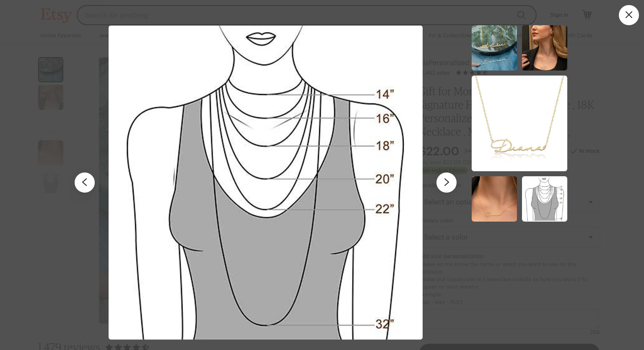The width and height of the screenshot is (644, 350).
Task: Select the blue dish necklaces thumbnail in lightbox
Action: click(x=494, y=47)
